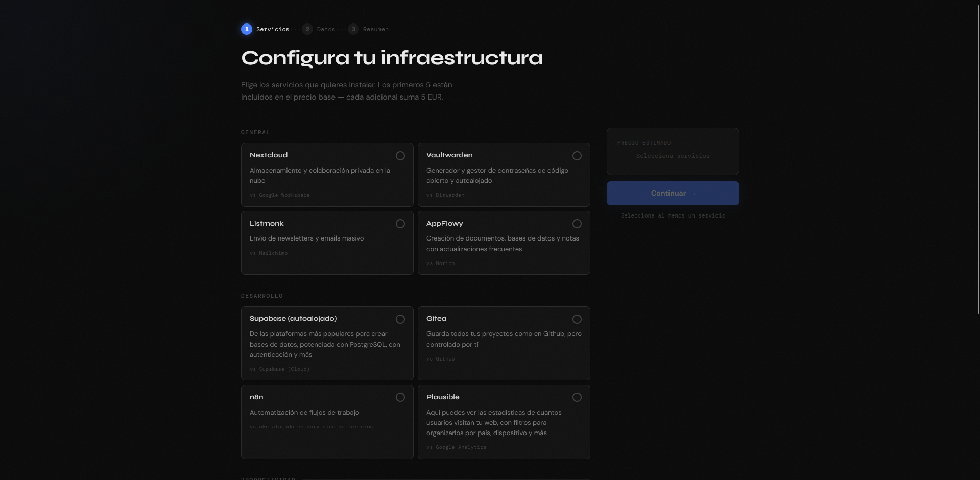The image size is (980, 480).
Task: Click 'vs Supabase (Cloud)' comparison text
Action: [x=280, y=369]
